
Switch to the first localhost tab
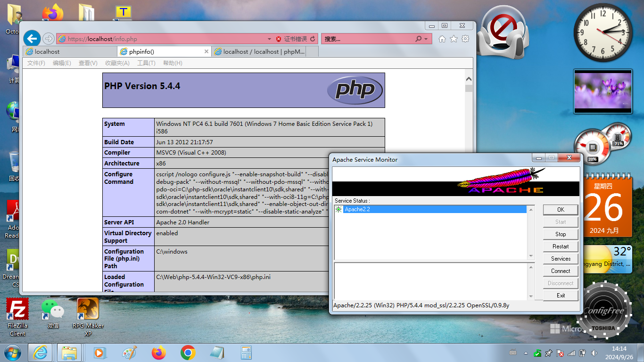coord(70,51)
